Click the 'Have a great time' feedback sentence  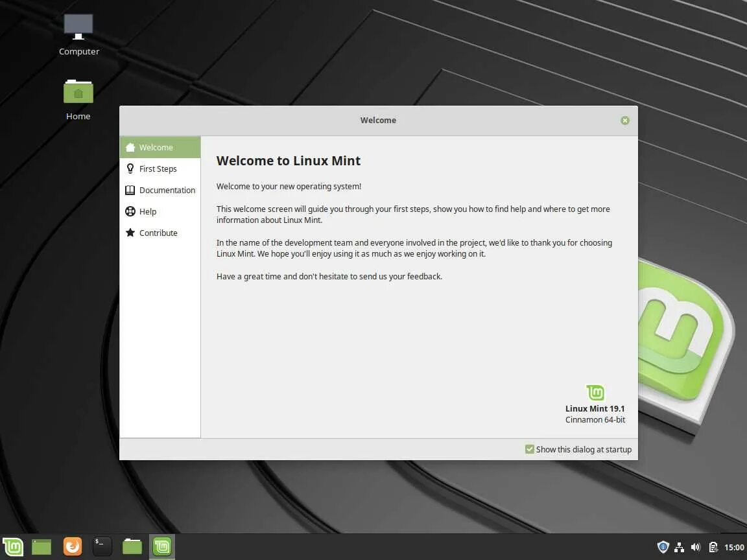click(329, 276)
